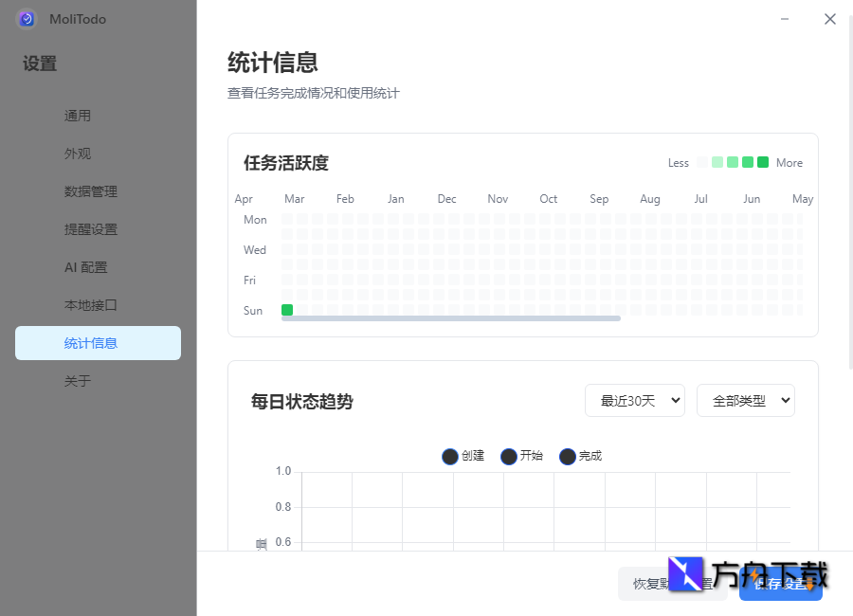Screen dimensions: 853x616
Task: Expand the chevron on the 最近30天 selector
Action: click(x=674, y=400)
